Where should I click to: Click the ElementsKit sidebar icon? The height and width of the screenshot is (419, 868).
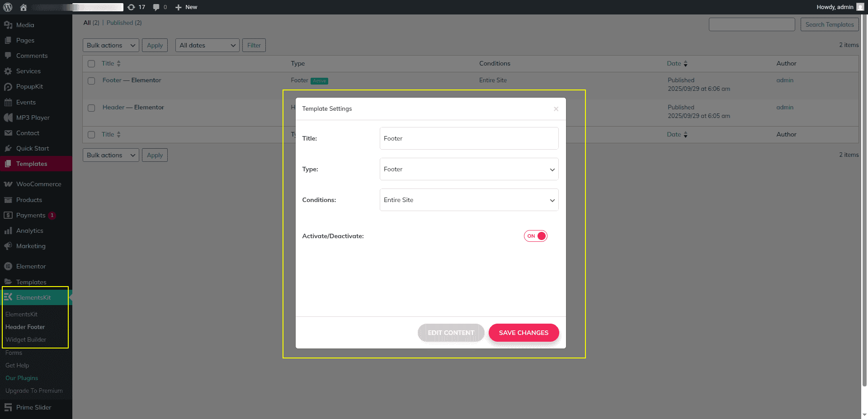pyautogui.click(x=8, y=297)
